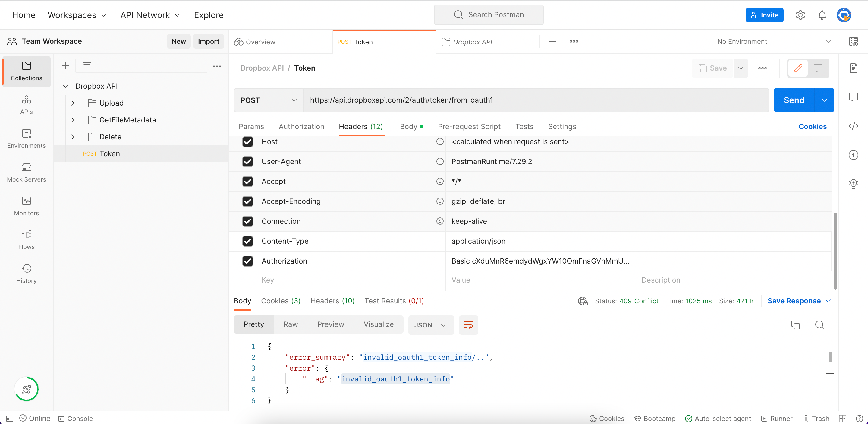The image size is (868, 424).
Task: Click the request URL field
Action: click(x=536, y=100)
